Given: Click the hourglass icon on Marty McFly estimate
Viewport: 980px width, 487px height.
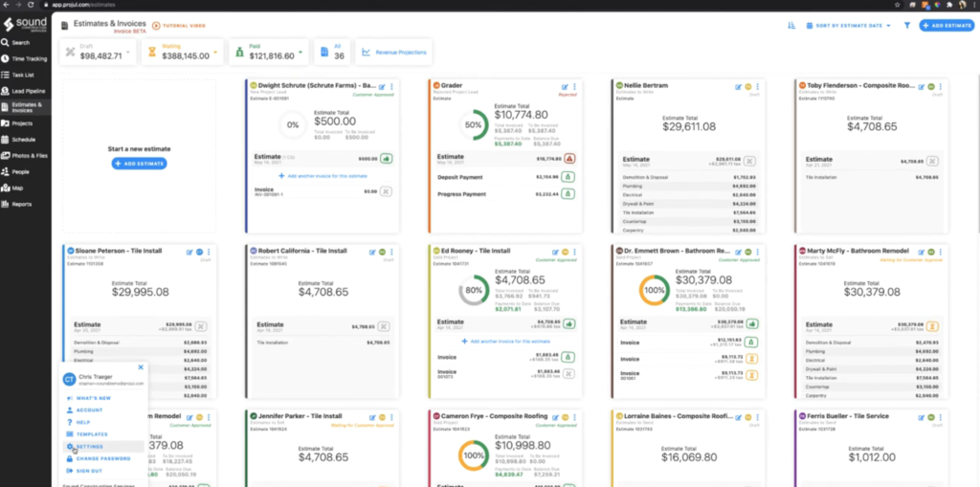Looking at the screenshot, I should pos(934,325).
